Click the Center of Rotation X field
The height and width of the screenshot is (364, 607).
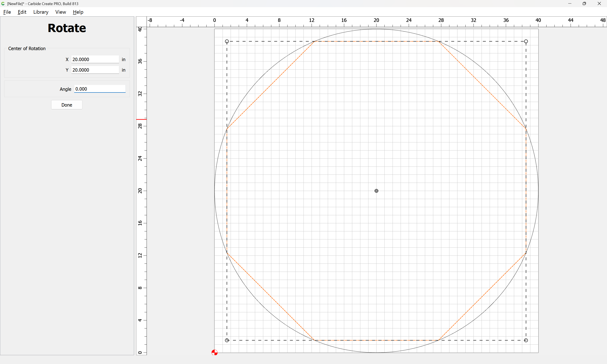[95, 59]
